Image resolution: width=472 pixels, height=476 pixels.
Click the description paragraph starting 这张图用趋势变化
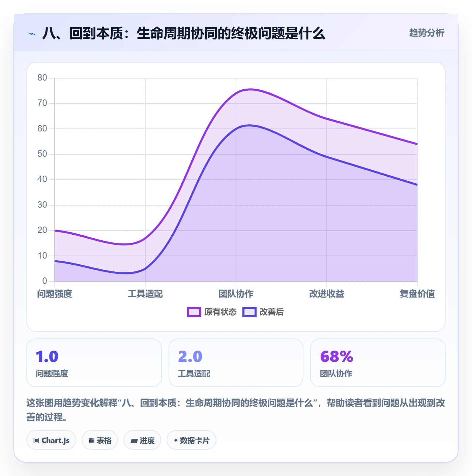[236, 410]
